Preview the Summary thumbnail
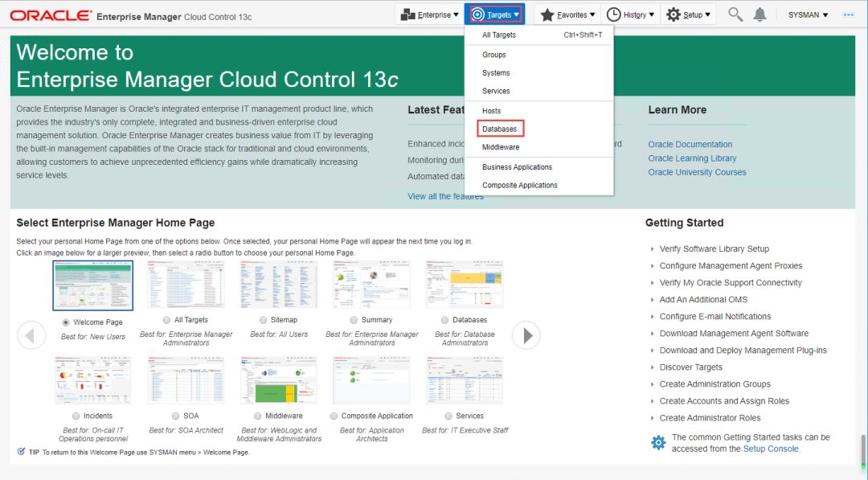 (371, 285)
